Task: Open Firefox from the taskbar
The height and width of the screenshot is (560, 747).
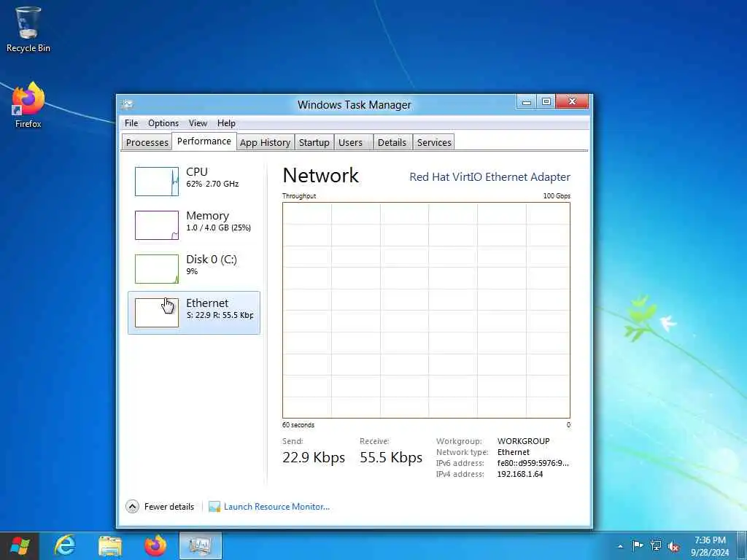Action: 155,545
